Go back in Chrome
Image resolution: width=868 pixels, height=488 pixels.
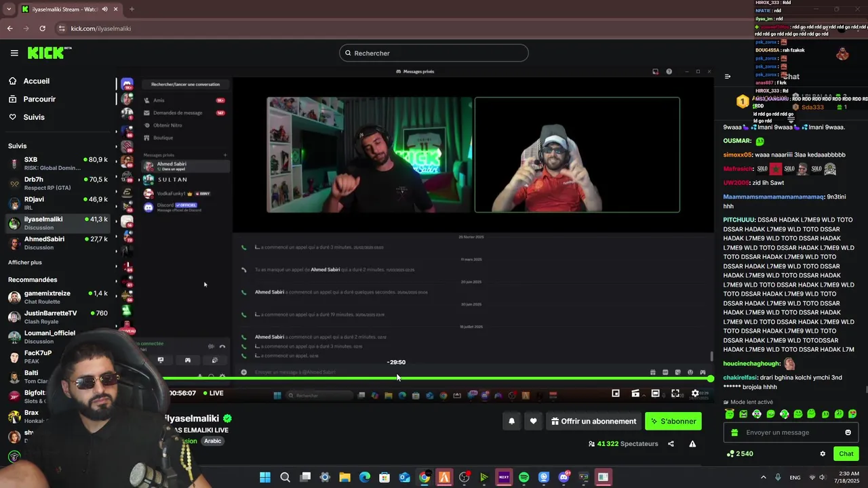pos(9,28)
